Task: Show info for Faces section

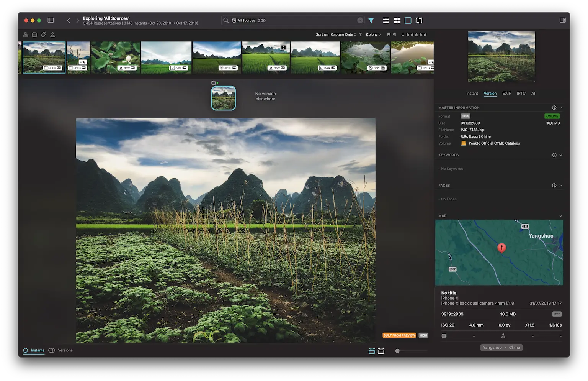Action: 554,186
